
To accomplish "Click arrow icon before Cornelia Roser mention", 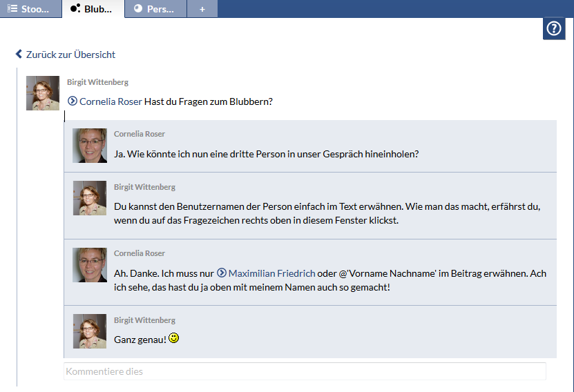I will [73, 101].
